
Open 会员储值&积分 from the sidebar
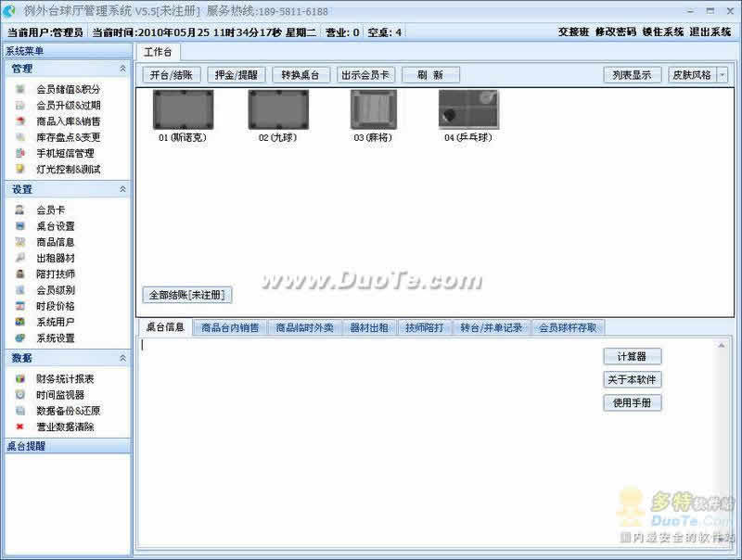[68, 90]
